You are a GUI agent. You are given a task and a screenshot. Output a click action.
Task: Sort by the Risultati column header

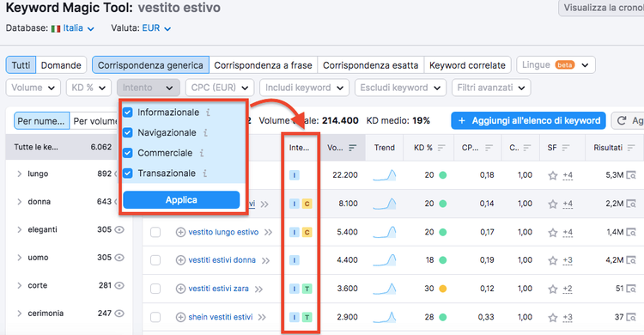point(614,148)
